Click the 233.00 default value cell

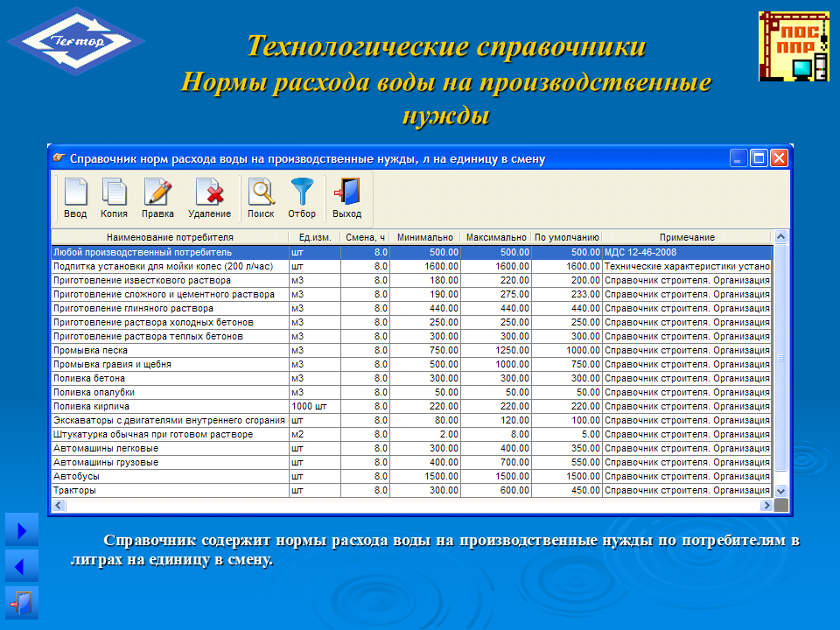(x=567, y=294)
